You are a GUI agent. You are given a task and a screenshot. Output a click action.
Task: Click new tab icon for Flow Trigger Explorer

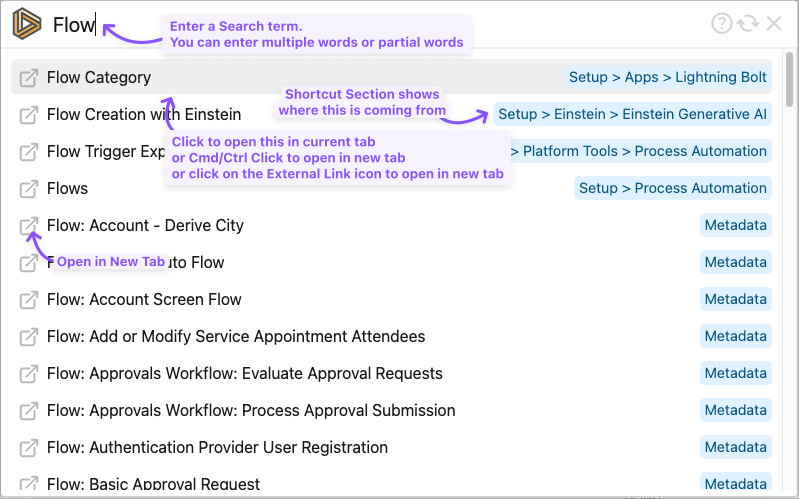[x=29, y=152]
